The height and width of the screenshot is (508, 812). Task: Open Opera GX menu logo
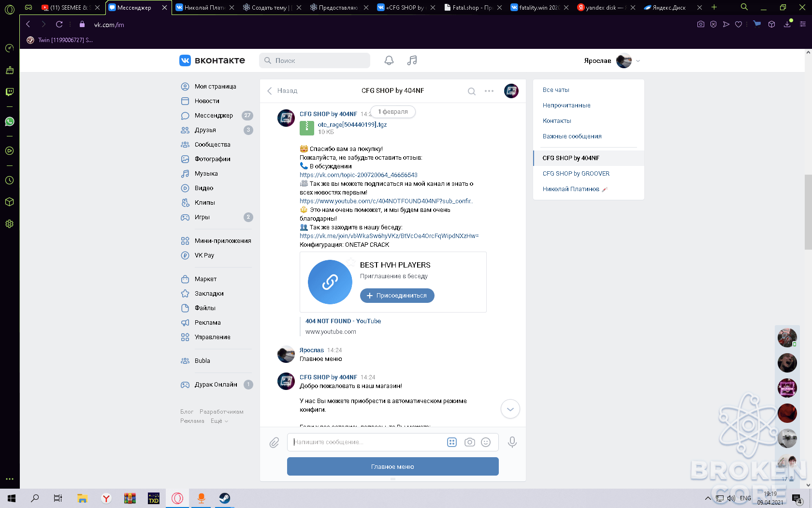pos(10,9)
